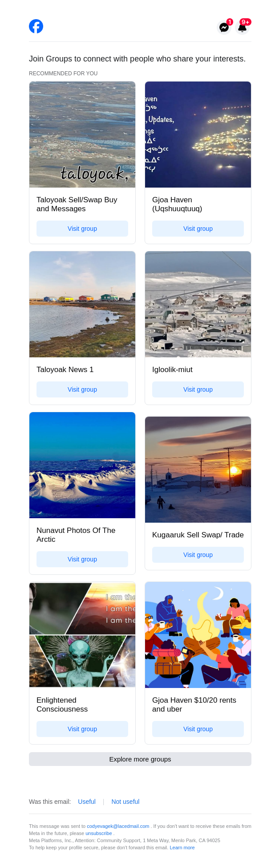Open the notifications bell icon
267x868 pixels.
242,28
